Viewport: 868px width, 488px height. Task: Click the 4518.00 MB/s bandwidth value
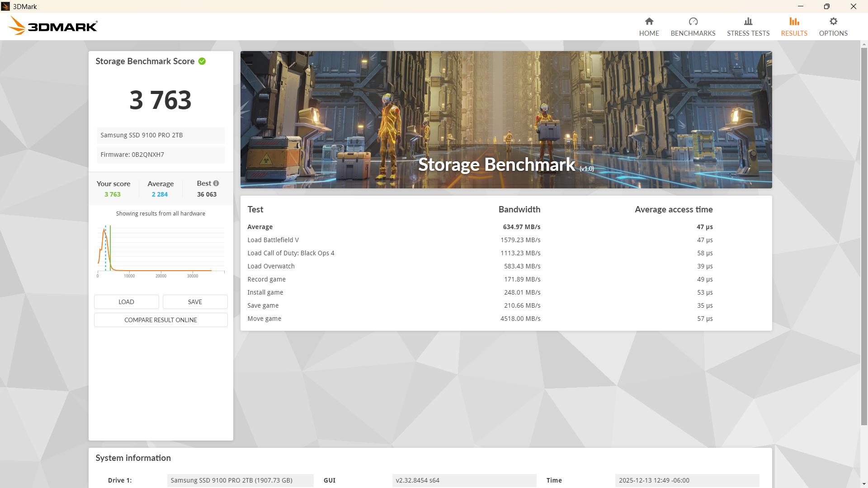tap(520, 319)
